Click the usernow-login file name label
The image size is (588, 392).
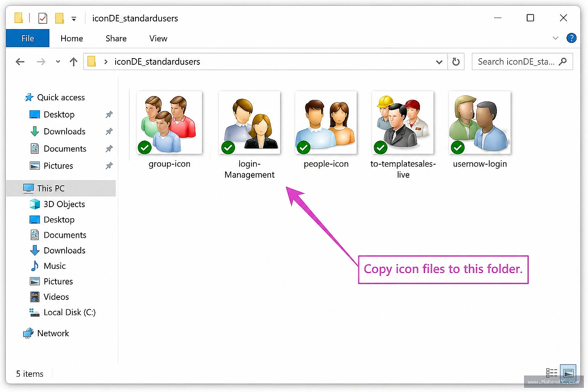[x=480, y=164]
